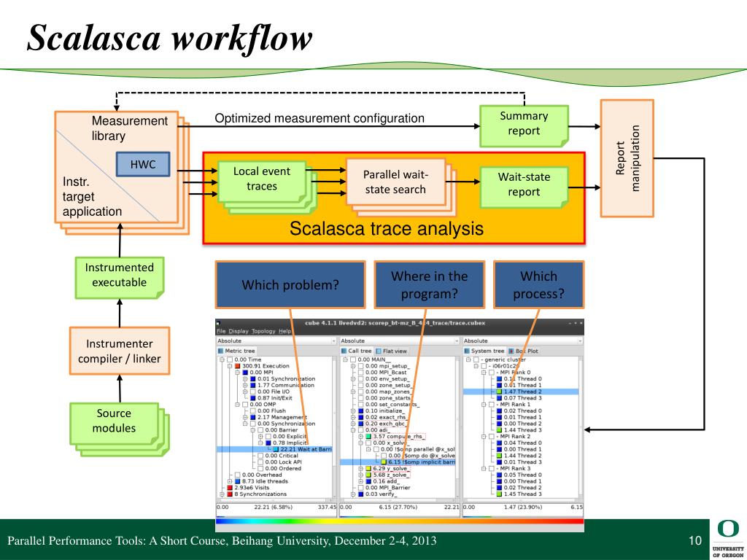The image size is (747, 560).
Task: Click the Metric tree horizontal scrollbar
Action: pyautogui.click(x=275, y=500)
